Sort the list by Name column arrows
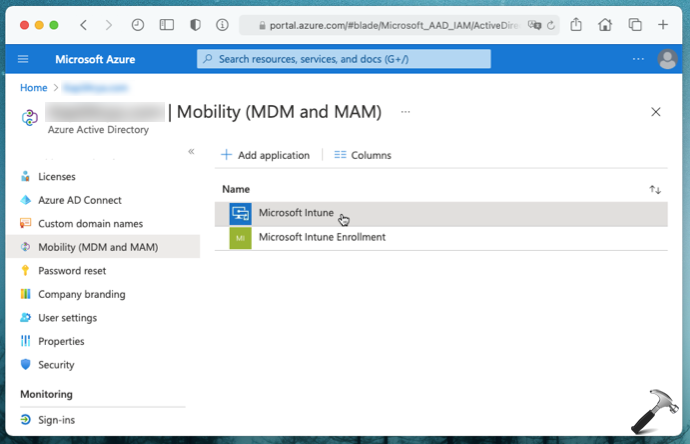Viewport: 690px width, 444px height. tap(655, 189)
